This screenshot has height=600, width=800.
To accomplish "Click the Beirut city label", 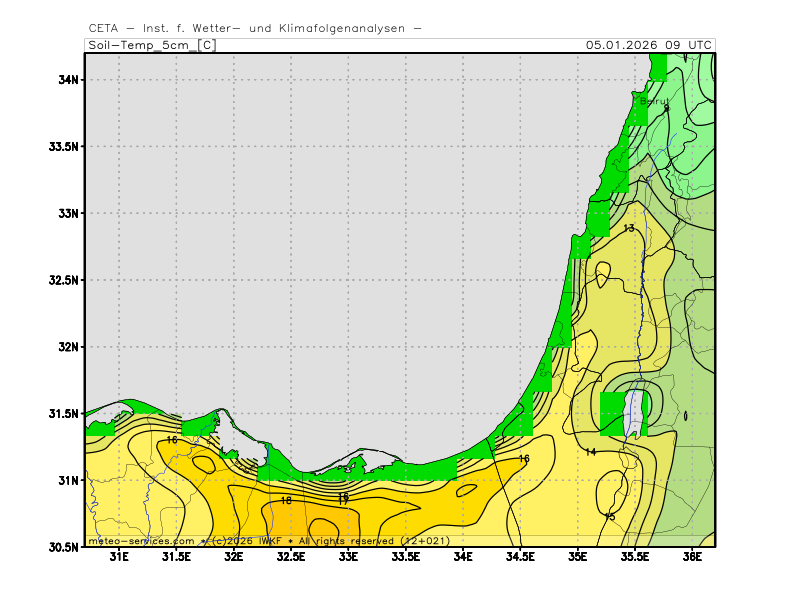I will (x=653, y=101).
